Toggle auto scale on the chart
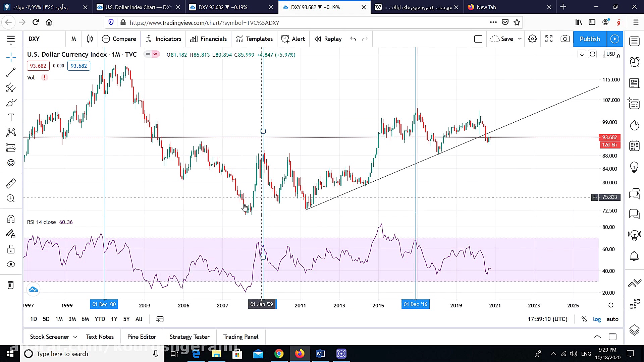The image size is (644, 362). [612, 319]
